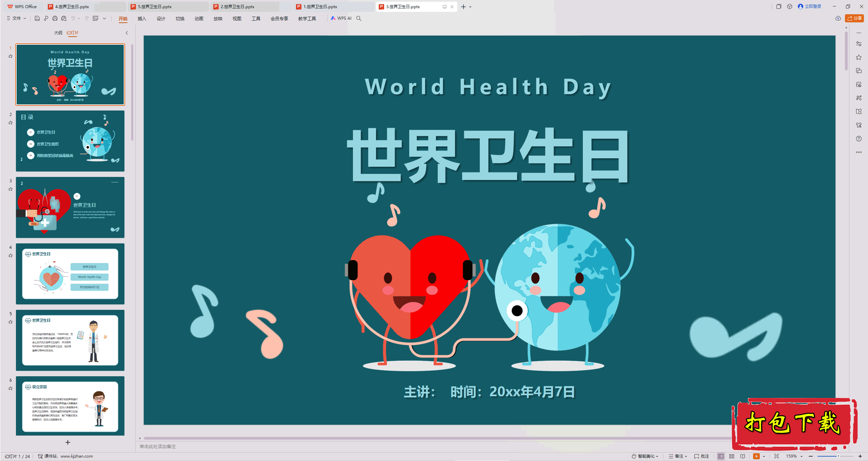This screenshot has width=868, height=461.
Task: Click the export-to-PDF icon beside Save
Action: pos(46,18)
